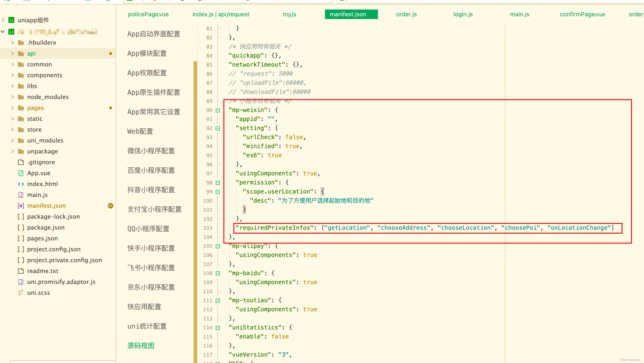Viewport: 644px width, 363px height.
Task: Click the index.html code brackets icon
Action: [x=21, y=184]
